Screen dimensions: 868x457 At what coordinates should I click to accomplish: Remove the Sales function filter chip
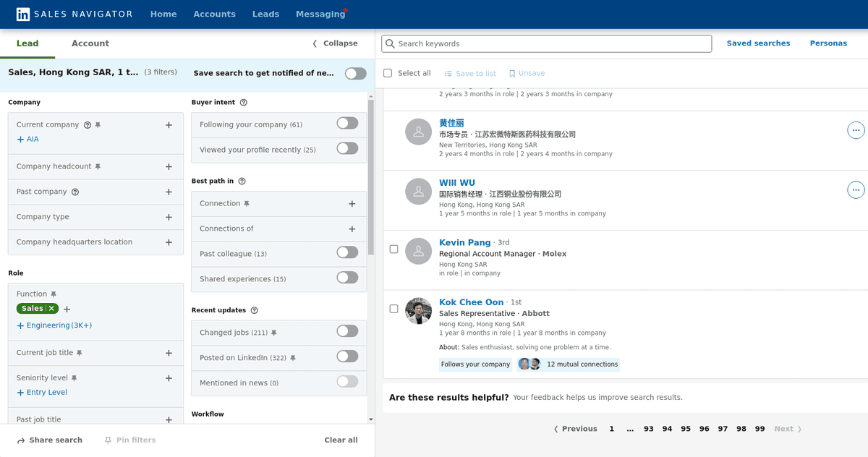[x=51, y=309]
